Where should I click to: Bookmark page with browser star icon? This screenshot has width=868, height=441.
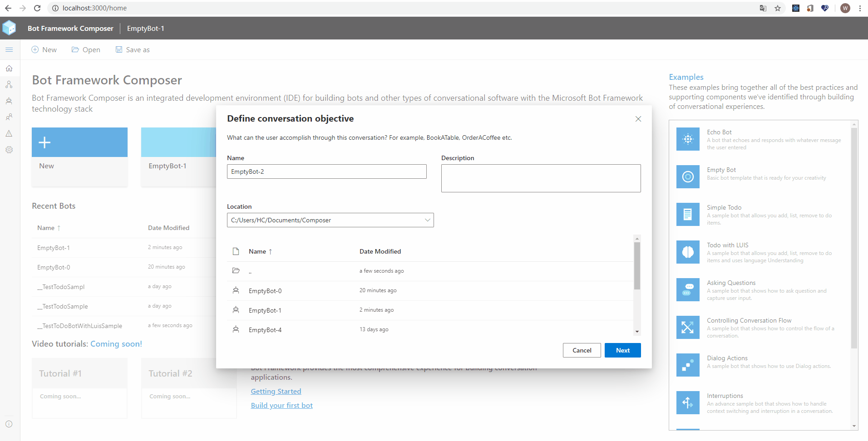click(778, 8)
